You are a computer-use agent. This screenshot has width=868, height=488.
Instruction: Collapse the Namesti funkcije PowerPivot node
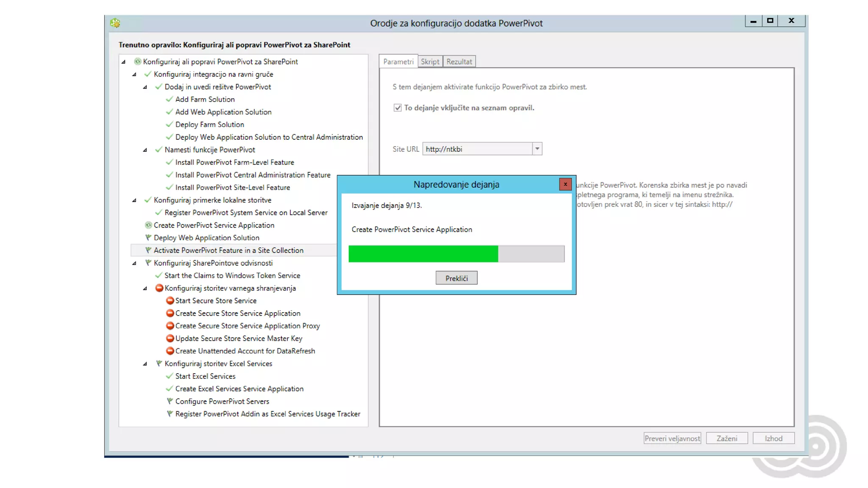145,150
